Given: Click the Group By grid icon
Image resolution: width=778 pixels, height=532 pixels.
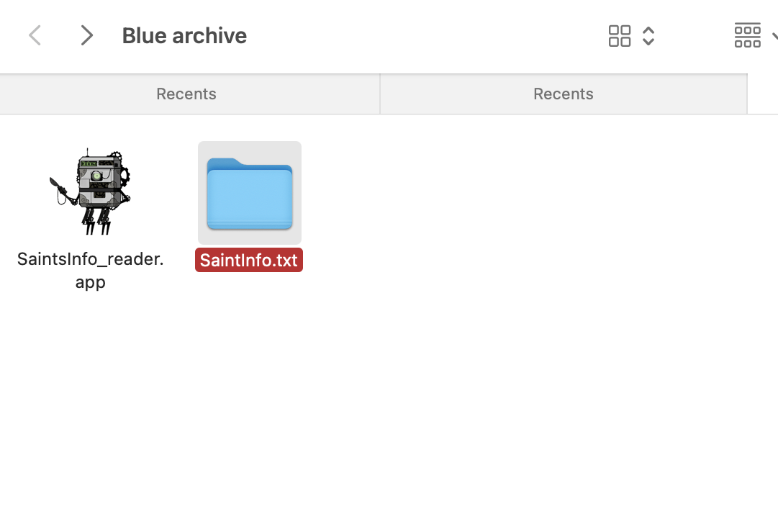Looking at the screenshot, I should point(747,35).
